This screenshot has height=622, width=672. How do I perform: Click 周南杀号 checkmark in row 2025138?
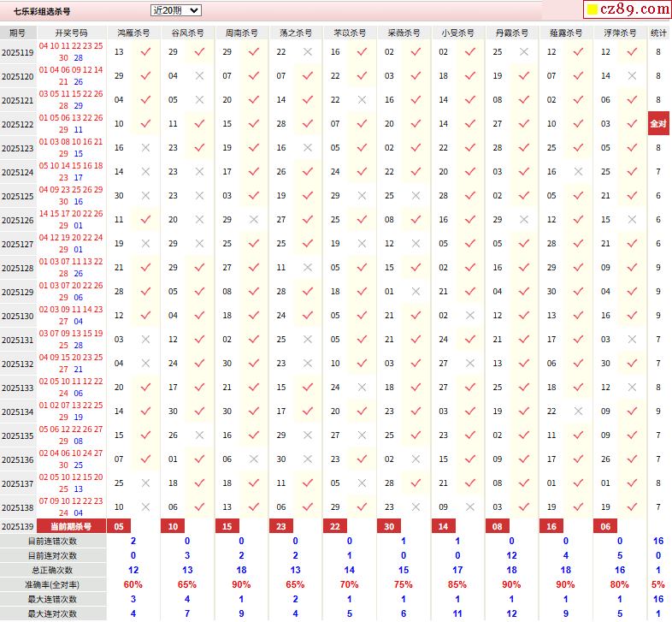point(254,507)
